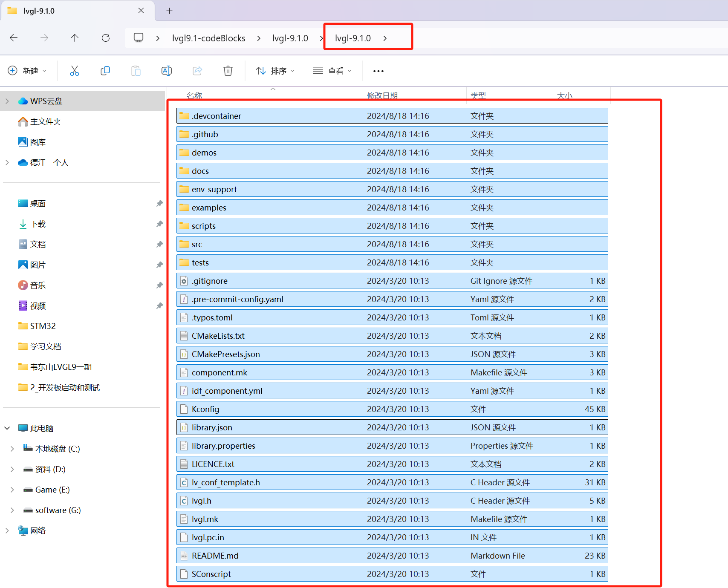This screenshot has width=728, height=588.
Task: Select the src folder
Action: coord(197,244)
